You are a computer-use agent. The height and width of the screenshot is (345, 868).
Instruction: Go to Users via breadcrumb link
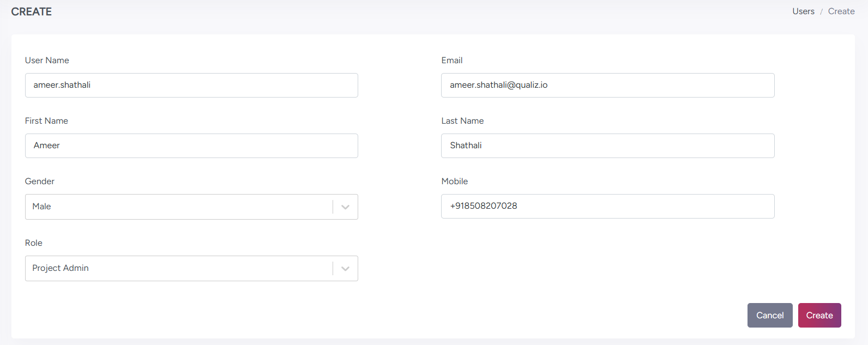point(803,11)
